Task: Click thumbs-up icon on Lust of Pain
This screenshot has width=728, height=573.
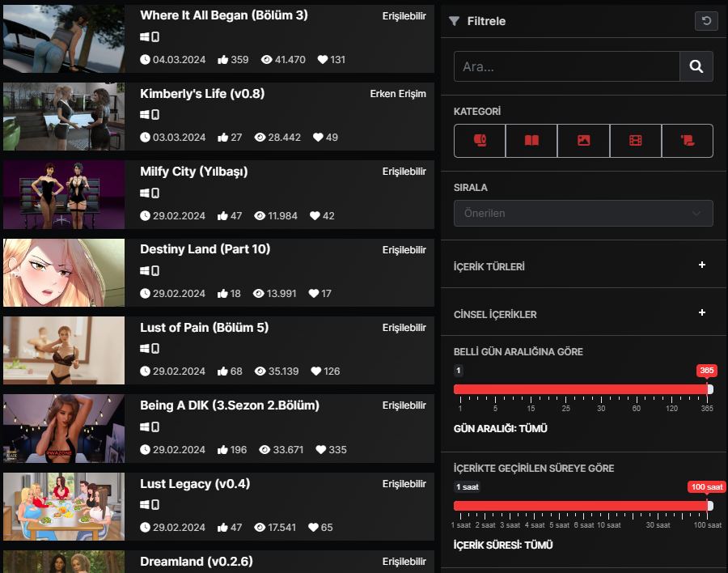Action: coord(223,371)
